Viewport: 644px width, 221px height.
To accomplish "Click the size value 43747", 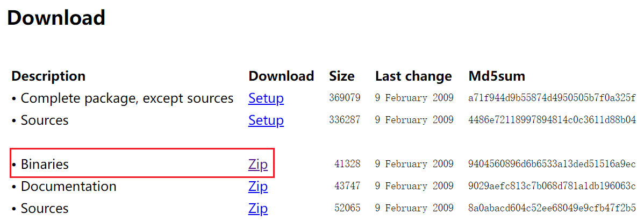I will (x=347, y=187).
